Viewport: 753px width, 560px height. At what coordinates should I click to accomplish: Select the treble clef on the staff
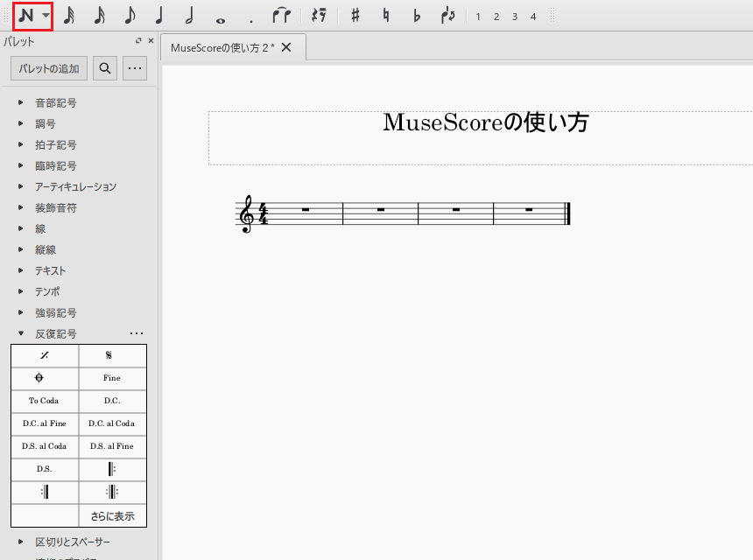(247, 214)
